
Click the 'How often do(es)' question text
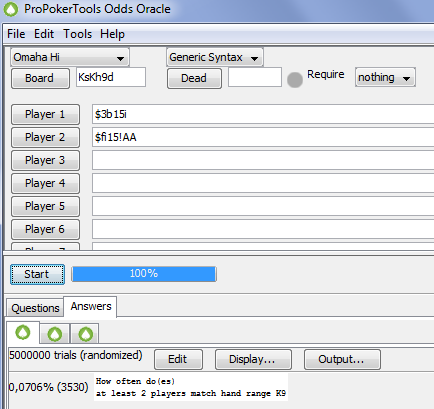pyautogui.click(x=135, y=381)
